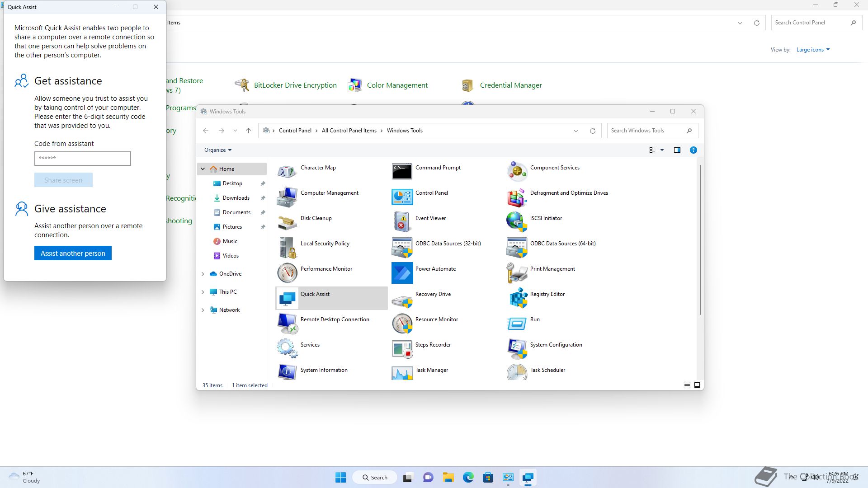868x488 pixels.
Task: Click Windows Tools vertical scrollbar
Action: pyautogui.click(x=700, y=239)
